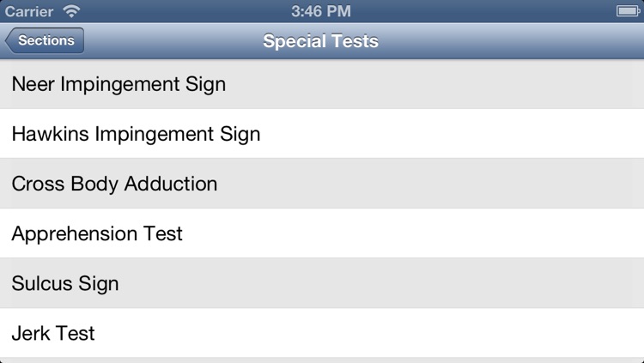The image size is (644, 363).
Task: Go back using the Sections button
Action: [x=45, y=40]
